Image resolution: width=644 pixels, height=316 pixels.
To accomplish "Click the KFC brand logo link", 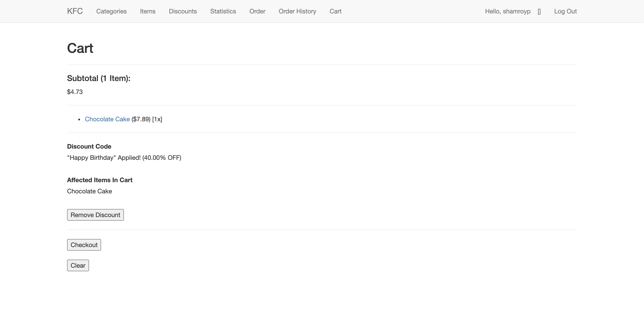I will (x=75, y=11).
